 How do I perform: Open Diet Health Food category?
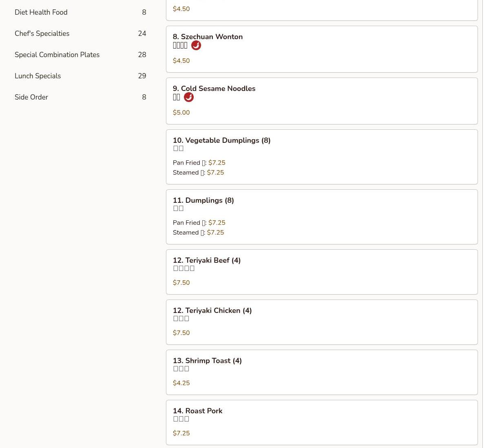[41, 12]
